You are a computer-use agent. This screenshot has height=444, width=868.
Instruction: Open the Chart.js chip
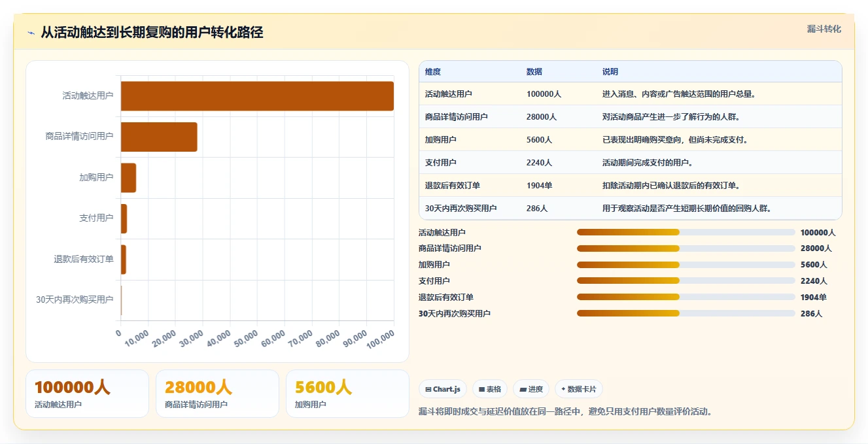tap(443, 389)
